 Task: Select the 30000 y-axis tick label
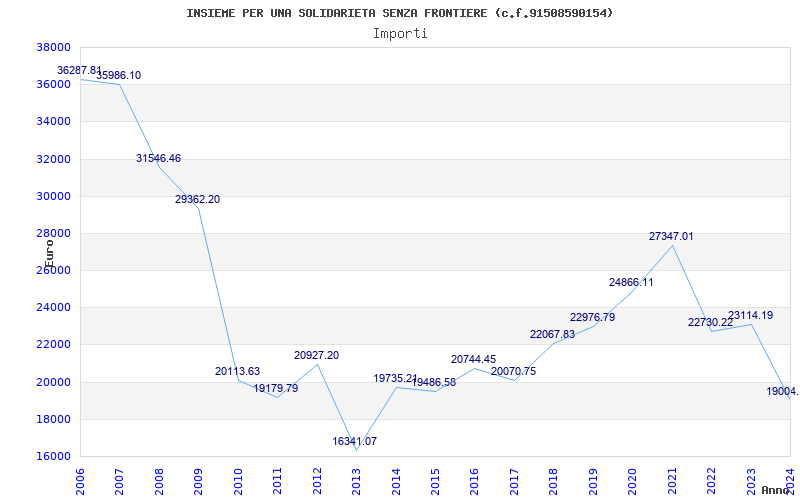[x=53, y=196]
